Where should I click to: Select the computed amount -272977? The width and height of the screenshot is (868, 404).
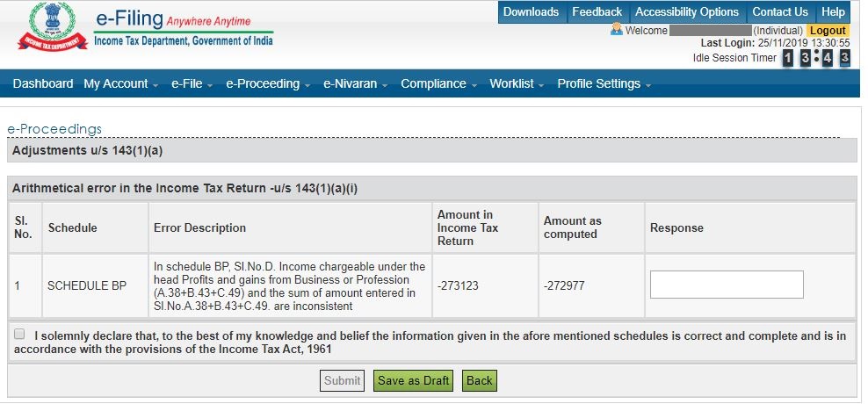564,286
